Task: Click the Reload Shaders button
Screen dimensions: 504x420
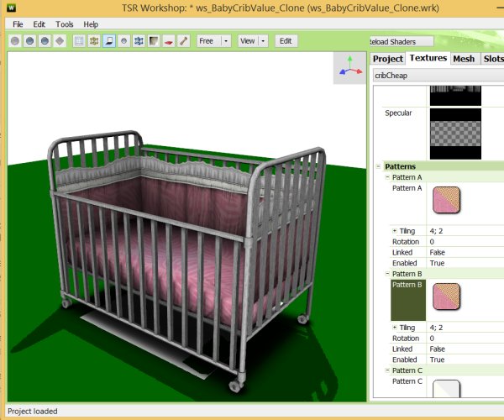Action: point(402,41)
